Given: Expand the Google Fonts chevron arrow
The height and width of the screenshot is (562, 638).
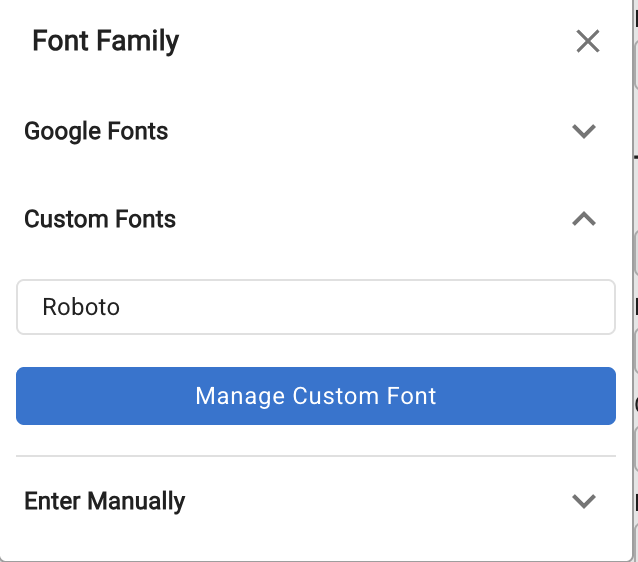Looking at the screenshot, I should click(584, 131).
